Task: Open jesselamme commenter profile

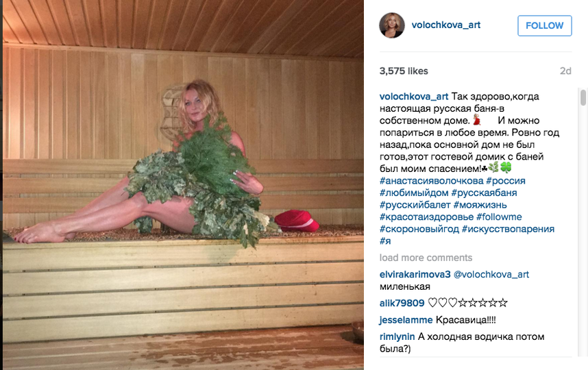Action: [406, 320]
